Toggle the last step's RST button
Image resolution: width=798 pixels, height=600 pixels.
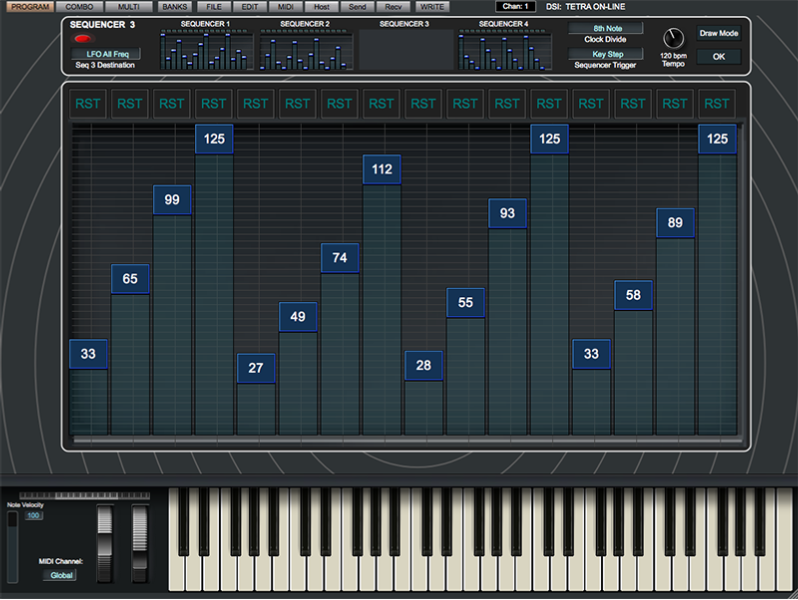pyautogui.click(x=716, y=103)
